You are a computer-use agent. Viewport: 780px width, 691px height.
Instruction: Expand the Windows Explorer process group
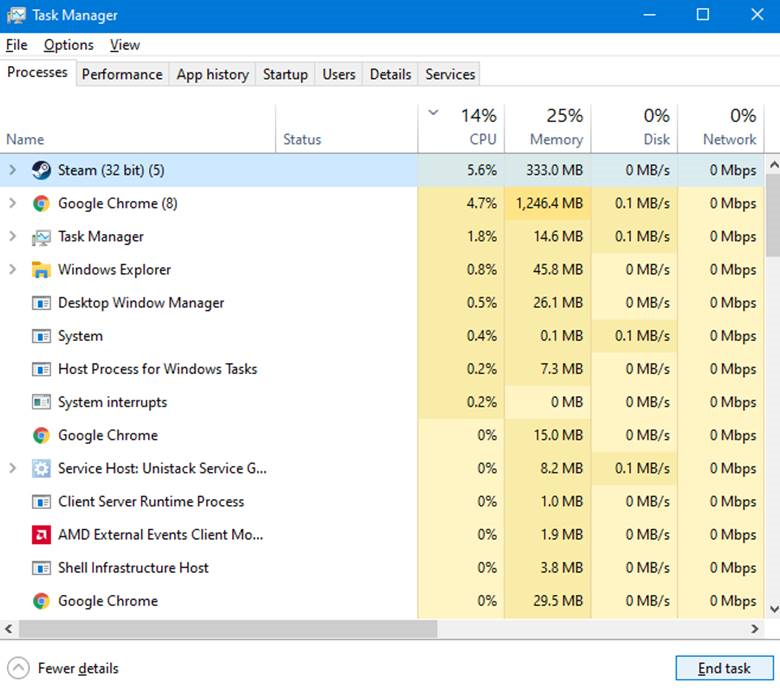click(x=13, y=270)
